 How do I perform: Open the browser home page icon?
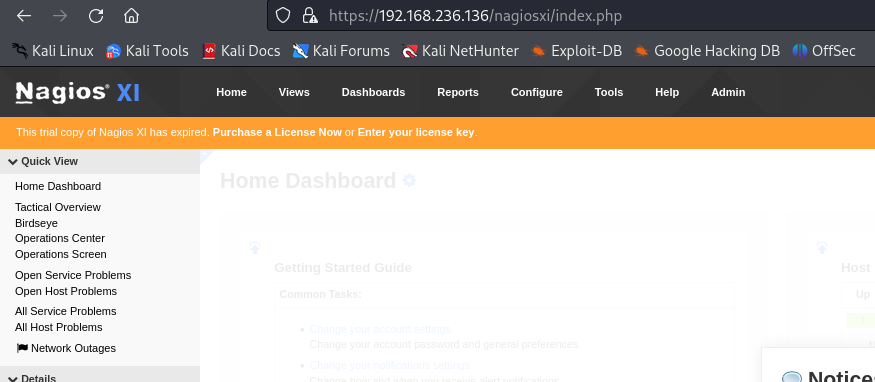click(x=131, y=16)
